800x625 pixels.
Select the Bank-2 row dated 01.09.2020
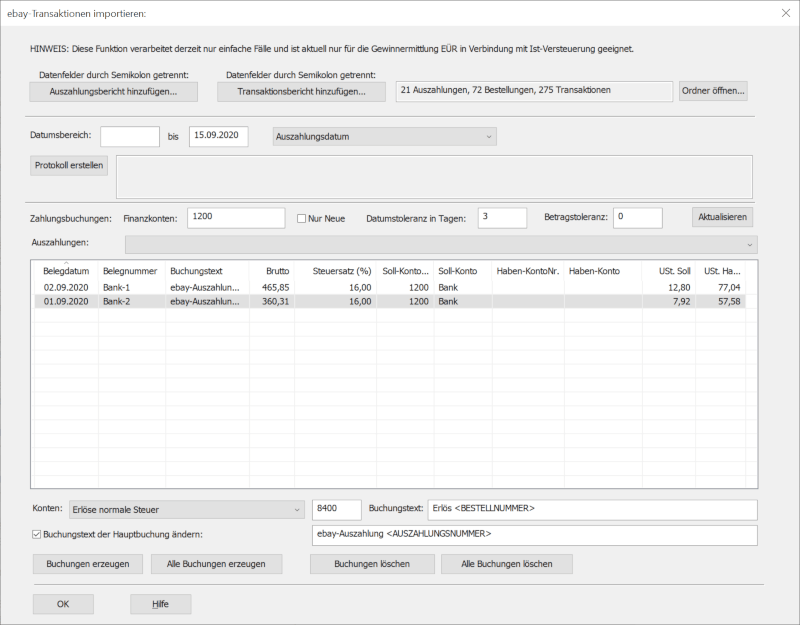coord(390,302)
